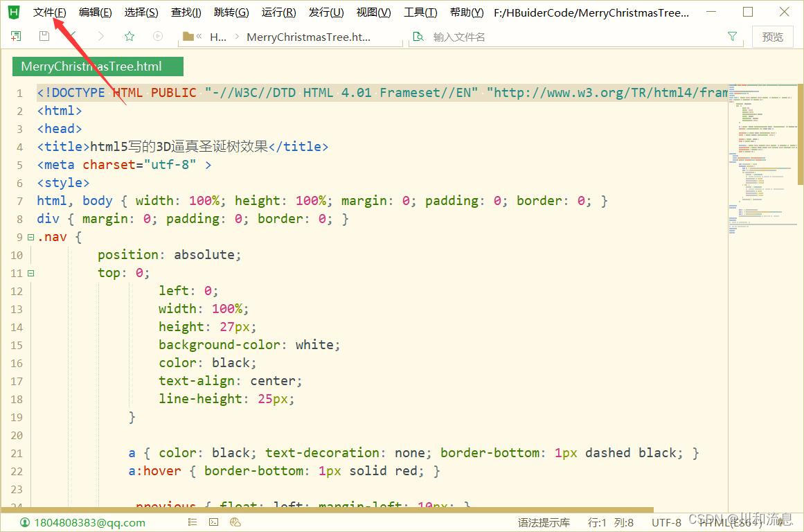The height and width of the screenshot is (532, 804).
Task: Click the MerryChristmasTree.ht... breadcrumb item
Action: pos(308,37)
